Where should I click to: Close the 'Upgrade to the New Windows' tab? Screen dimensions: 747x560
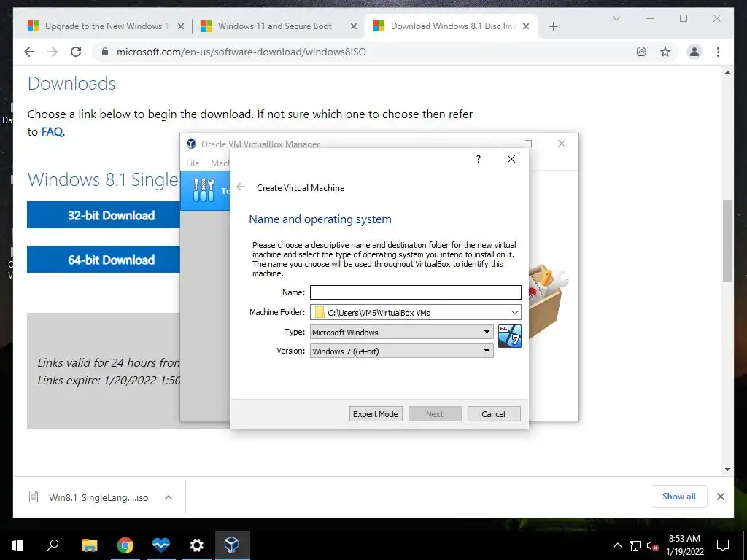tap(181, 26)
